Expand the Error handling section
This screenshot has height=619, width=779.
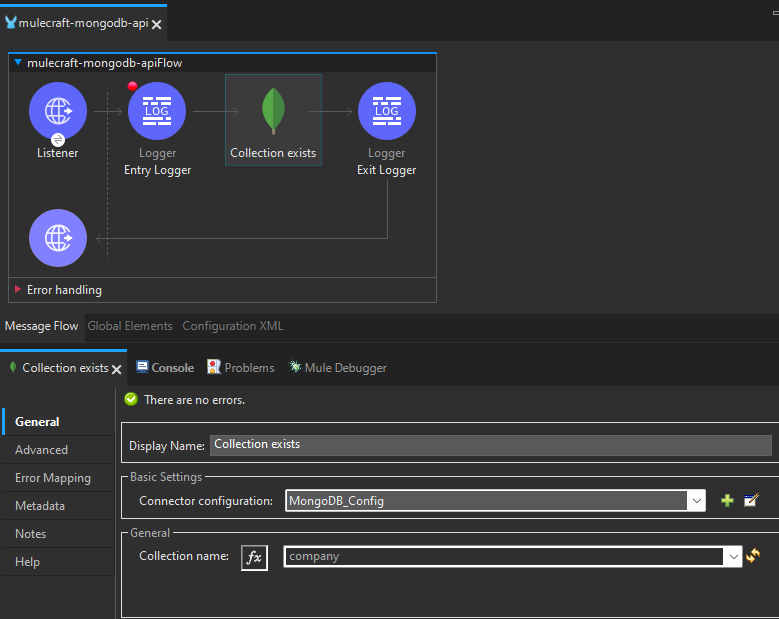(18, 290)
